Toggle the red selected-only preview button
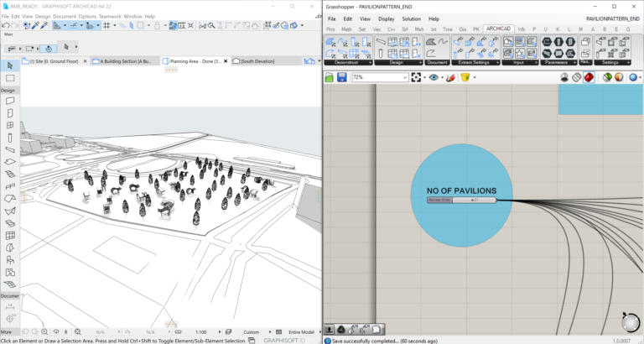Viewport: 644px width, 344px height. [x=589, y=77]
